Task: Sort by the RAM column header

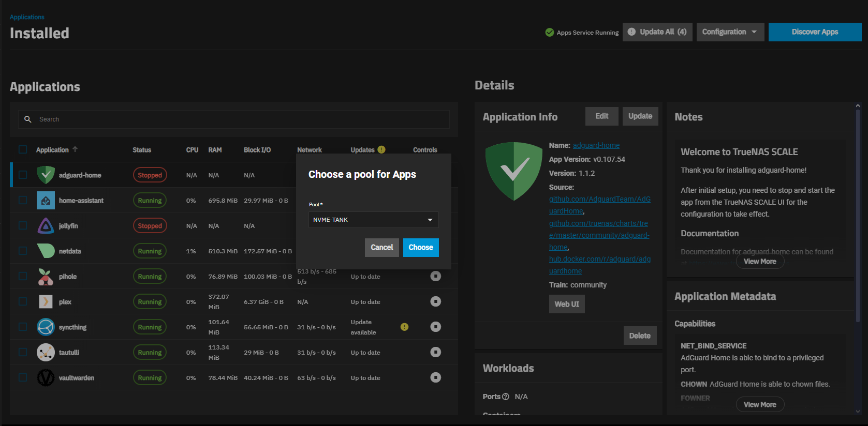Action: pyautogui.click(x=215, y=150)
